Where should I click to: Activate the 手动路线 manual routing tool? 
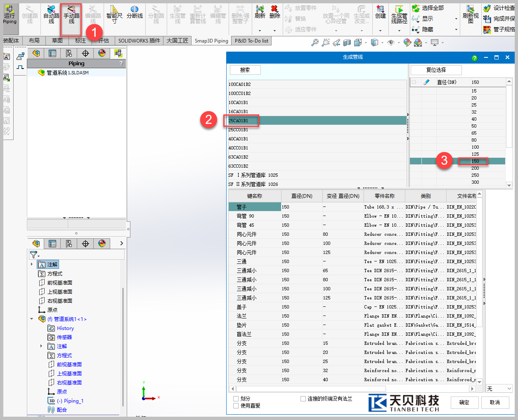71,15
